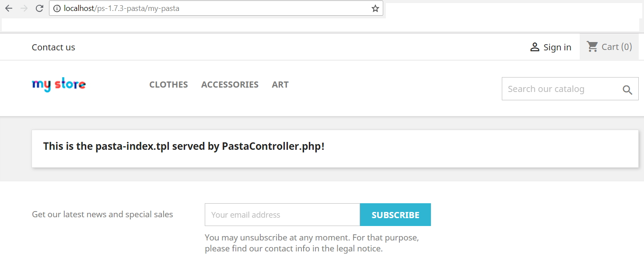644x272 pixels.
Task: Click the pasta-index.tpl heading text
Action: click(x=184, y=146)
